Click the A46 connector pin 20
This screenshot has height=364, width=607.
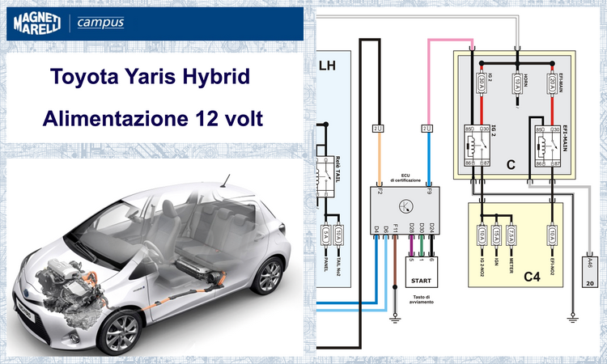click(x=589, y=272)
